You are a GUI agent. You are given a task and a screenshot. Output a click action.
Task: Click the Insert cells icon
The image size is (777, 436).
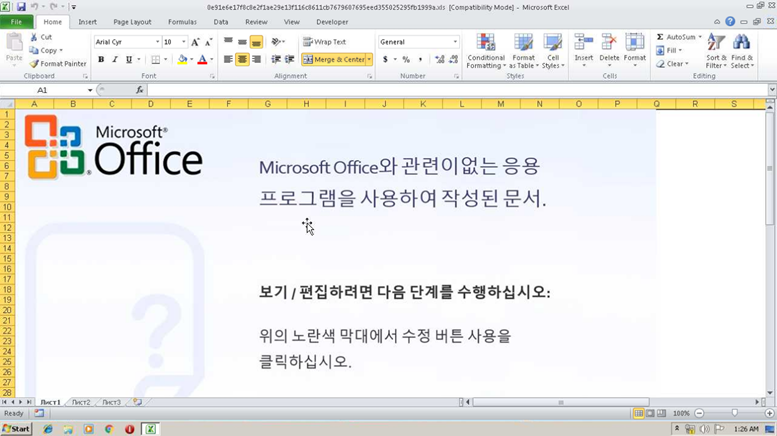point(584,48)
